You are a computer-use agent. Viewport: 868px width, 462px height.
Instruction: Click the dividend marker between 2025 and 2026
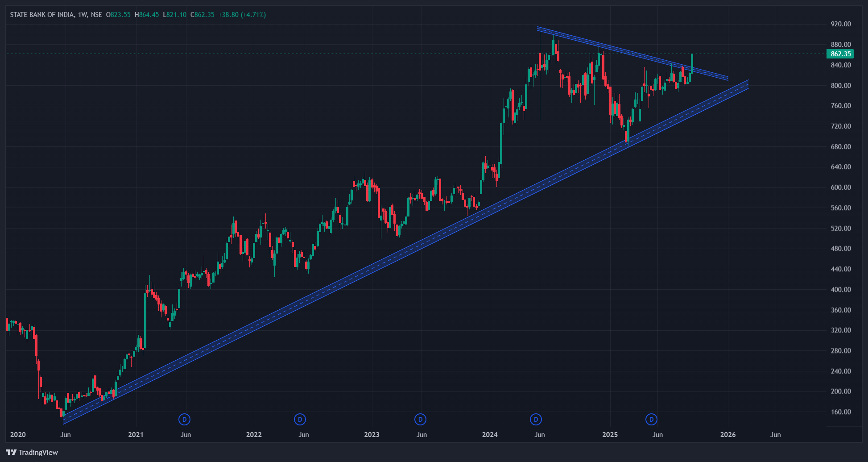click(x=652, y=419)
